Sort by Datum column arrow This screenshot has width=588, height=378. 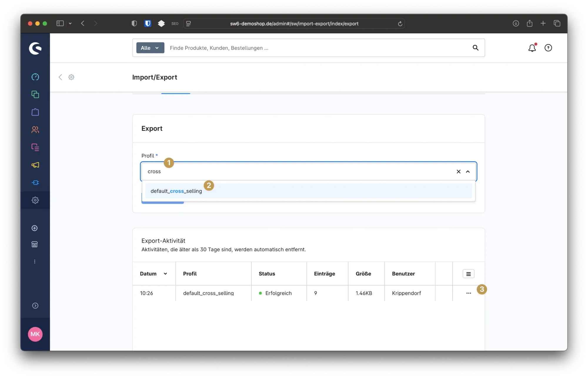pos(165,274)
